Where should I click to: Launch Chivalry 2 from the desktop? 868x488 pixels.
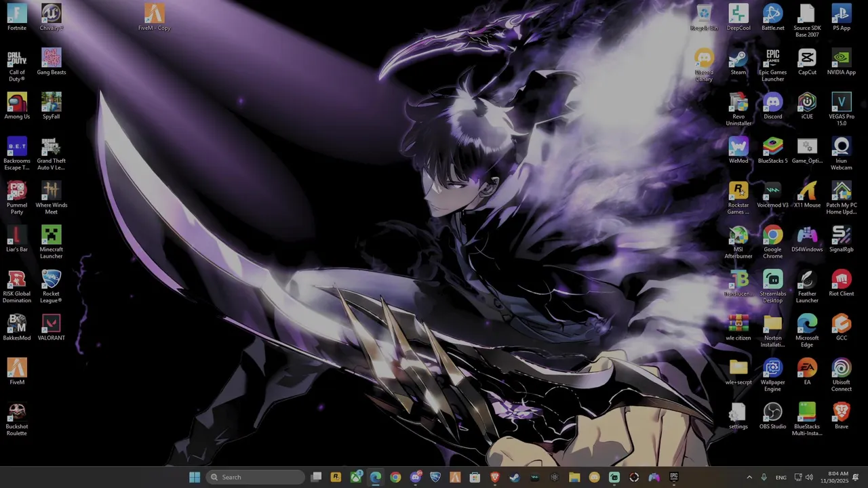coord(52,18)
